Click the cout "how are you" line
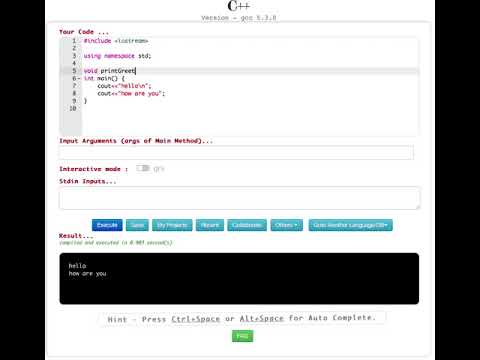 [131, 93]
